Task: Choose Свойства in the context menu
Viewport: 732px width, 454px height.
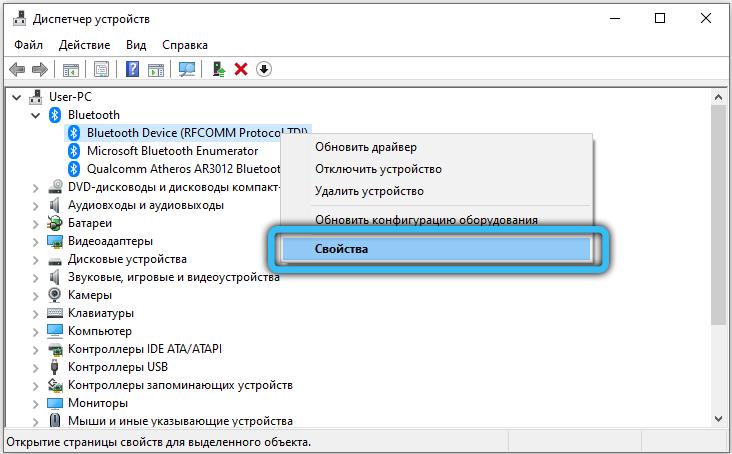Action: click(341, 249)
